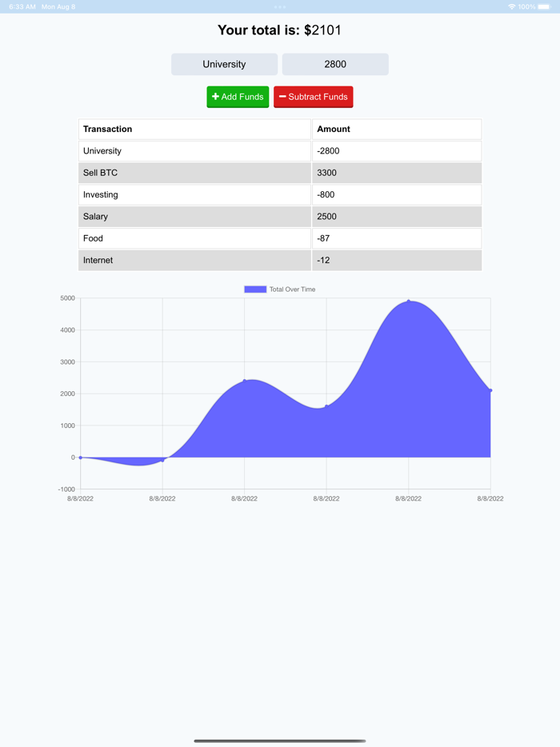Click the -1000 y-axis label
The height and width of the screenshot is (747, 560).
tap(66, 489)
